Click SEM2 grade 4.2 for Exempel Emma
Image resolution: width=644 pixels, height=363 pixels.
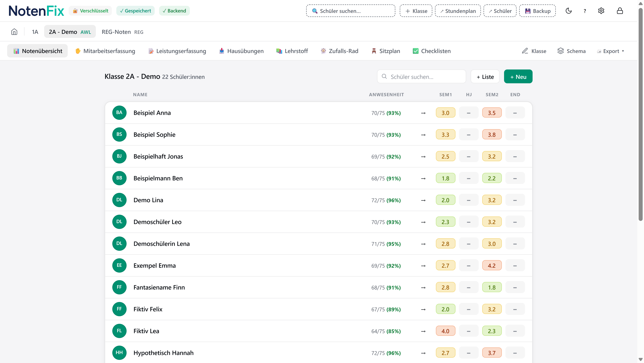point(492,265)
